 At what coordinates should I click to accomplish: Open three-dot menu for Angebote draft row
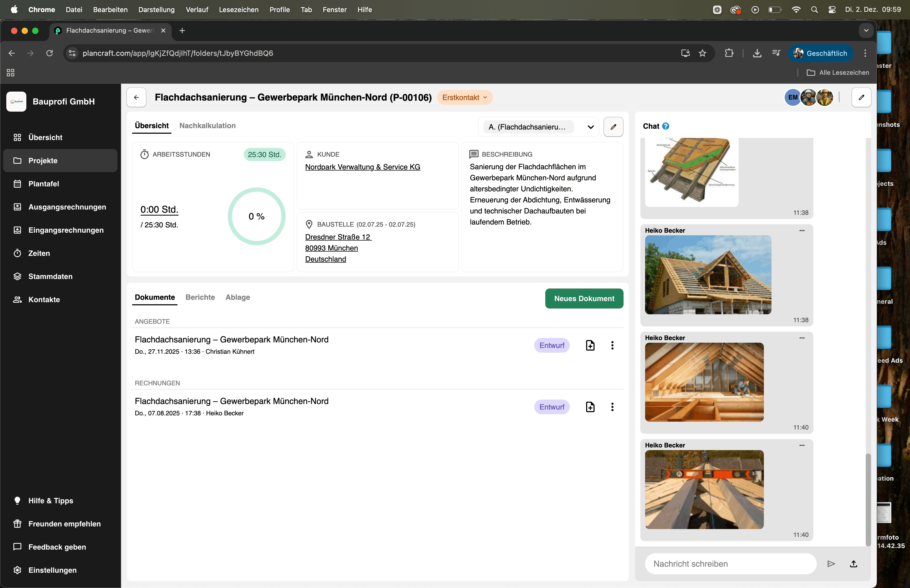coord(612,345)
